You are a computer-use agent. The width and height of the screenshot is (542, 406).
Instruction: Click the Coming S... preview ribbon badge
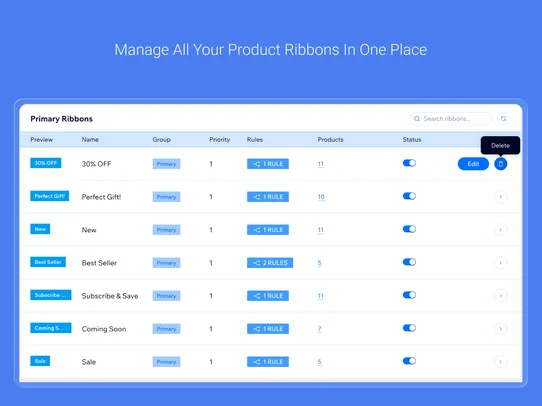[51, 328]
